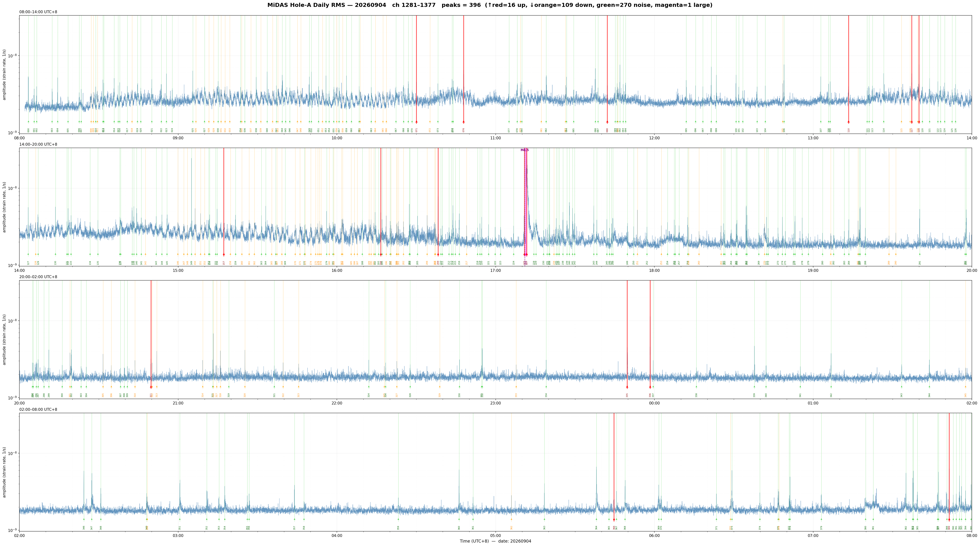
Task: Select the 10:00 time tick label
Action: tap(337, 138)
